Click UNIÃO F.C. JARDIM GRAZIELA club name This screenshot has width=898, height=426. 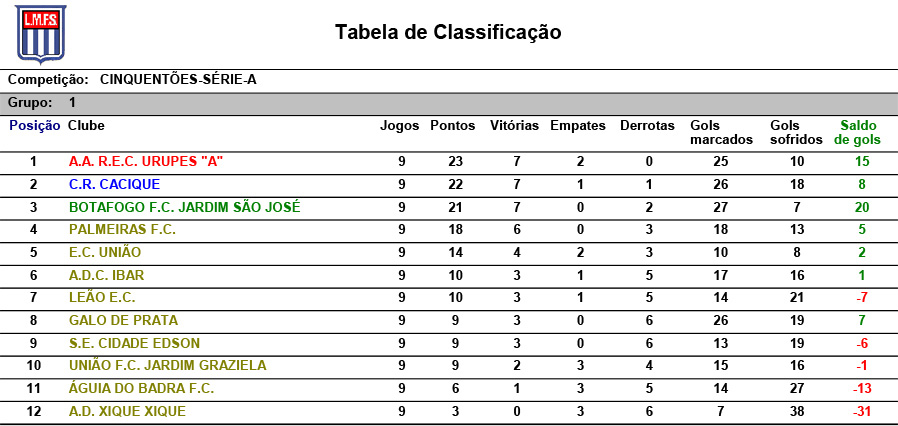(167, 365)
